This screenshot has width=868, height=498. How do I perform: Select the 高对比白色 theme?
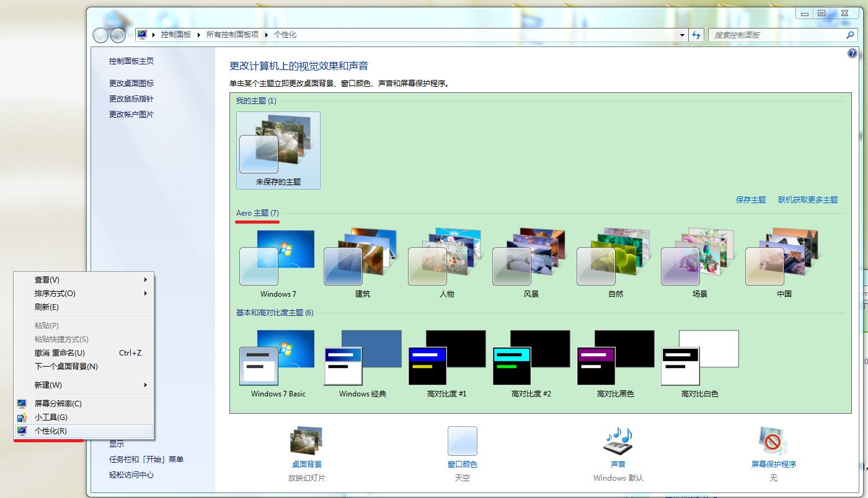tap(700, 364)
